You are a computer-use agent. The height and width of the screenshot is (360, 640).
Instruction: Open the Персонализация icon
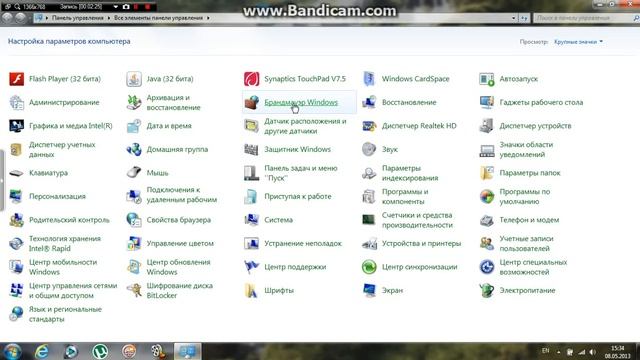click(17, 196)
